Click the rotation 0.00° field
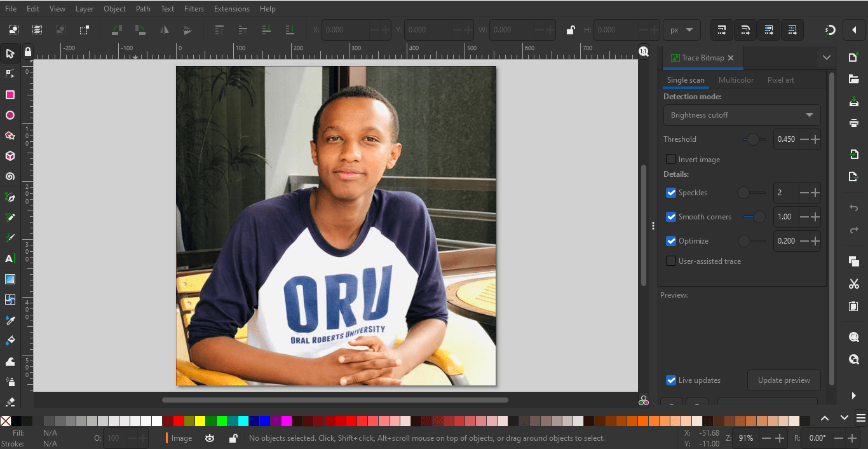 817,438
